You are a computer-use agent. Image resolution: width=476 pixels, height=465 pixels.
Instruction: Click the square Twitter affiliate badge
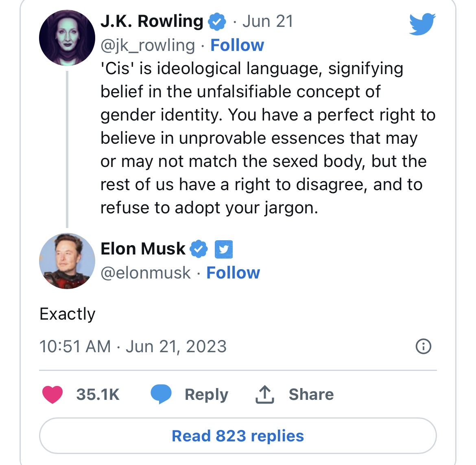click(224, 249)
